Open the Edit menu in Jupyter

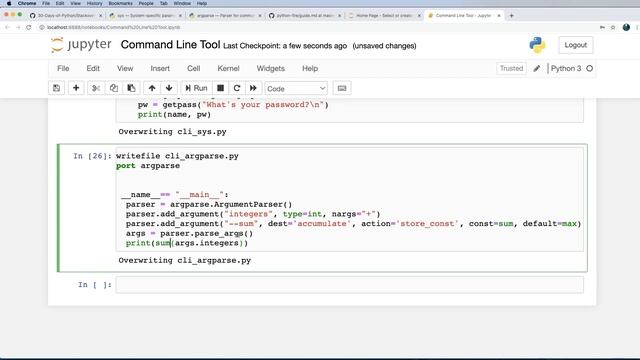pos(93,69)
